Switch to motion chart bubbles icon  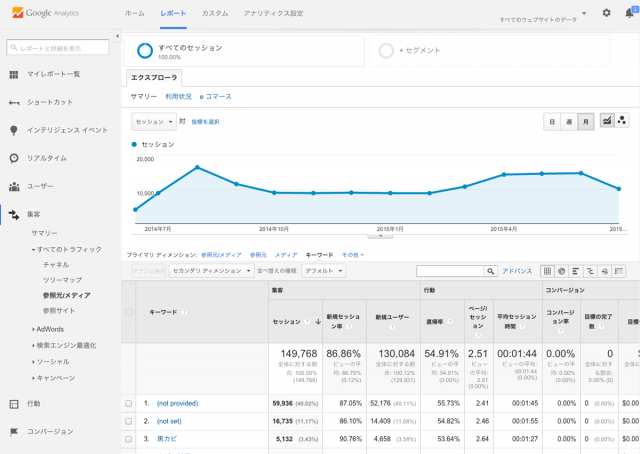(x=622, y=120)
